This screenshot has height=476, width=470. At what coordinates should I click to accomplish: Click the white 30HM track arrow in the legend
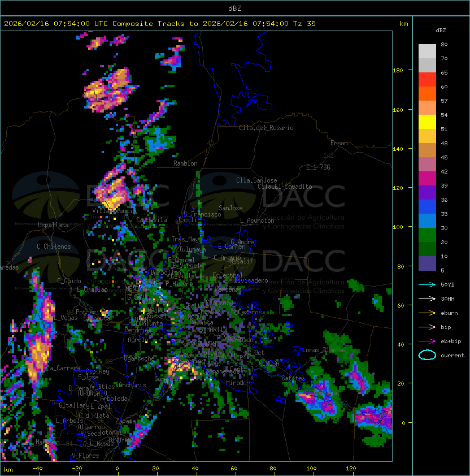click(x=427, y=299)
